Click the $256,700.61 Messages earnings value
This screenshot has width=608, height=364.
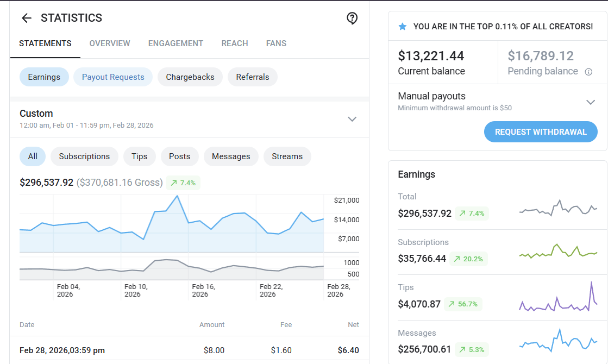pyautogui.click(x=424, y=349)
